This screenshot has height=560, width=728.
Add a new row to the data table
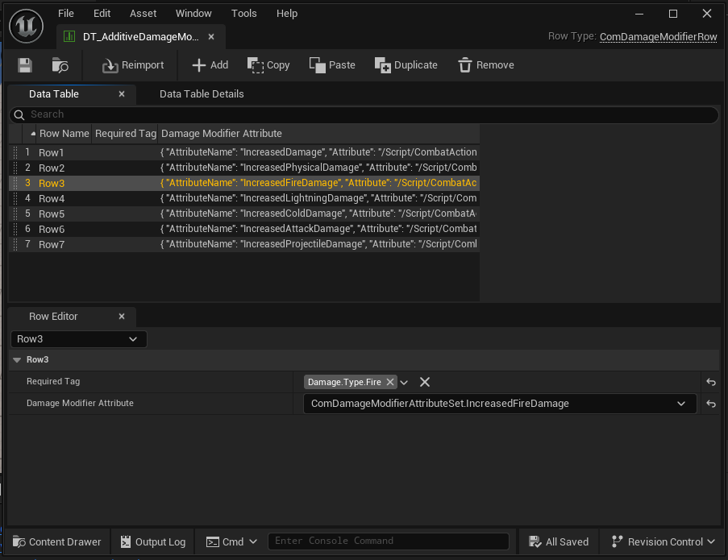click(210, 65)
